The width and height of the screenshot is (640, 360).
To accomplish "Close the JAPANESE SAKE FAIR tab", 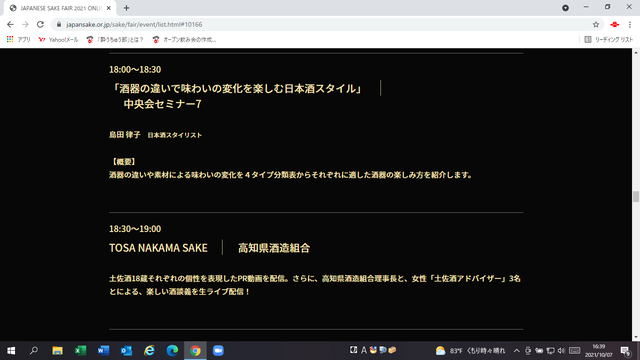I will click(x=109, y=8).
